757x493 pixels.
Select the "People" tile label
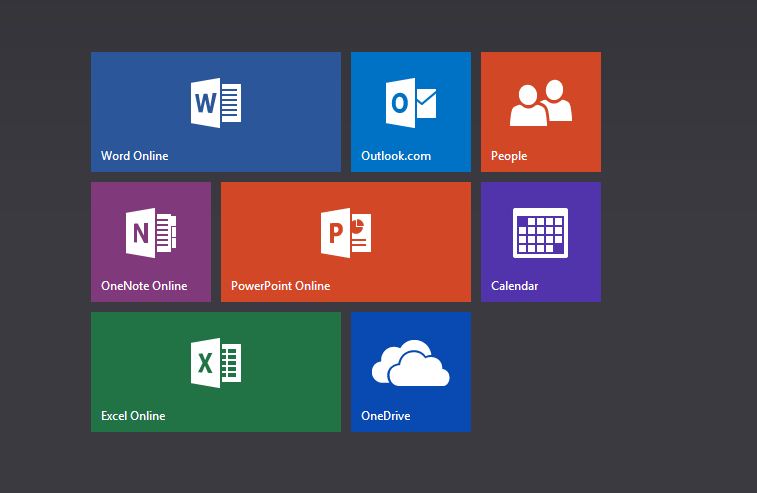click(x=509, y=156)
